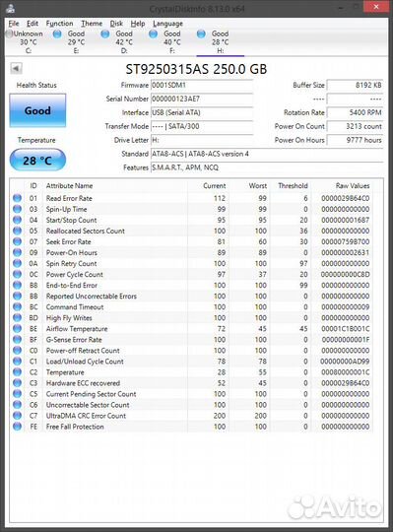Click the status icon for Uncorrectable Sector Count

(17, 405)
